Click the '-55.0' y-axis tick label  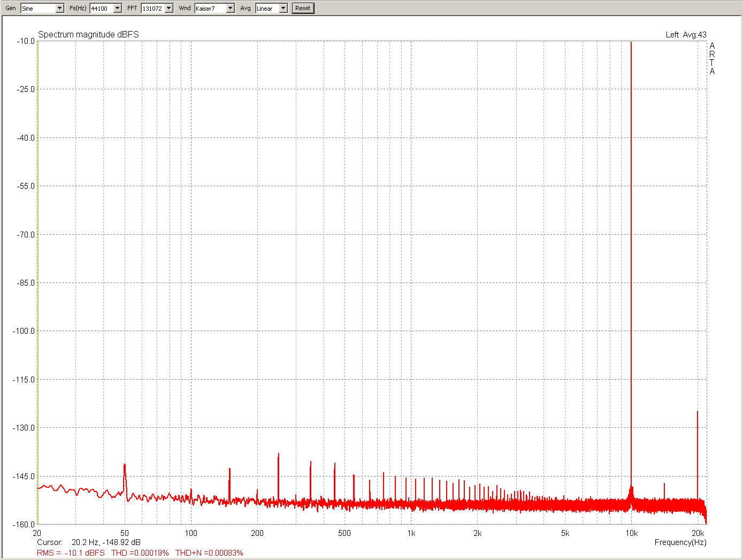pos(25,186)
